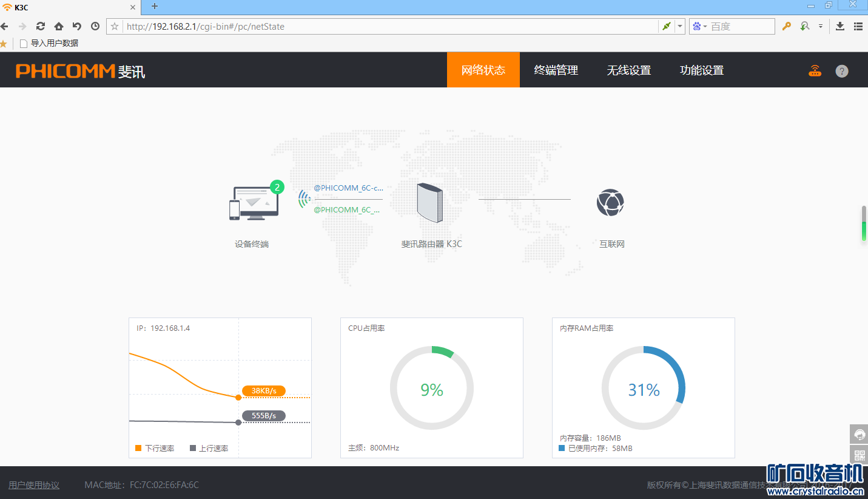
Task: Click the 上行速率 legend entry
Action: (x=209, y=448)
